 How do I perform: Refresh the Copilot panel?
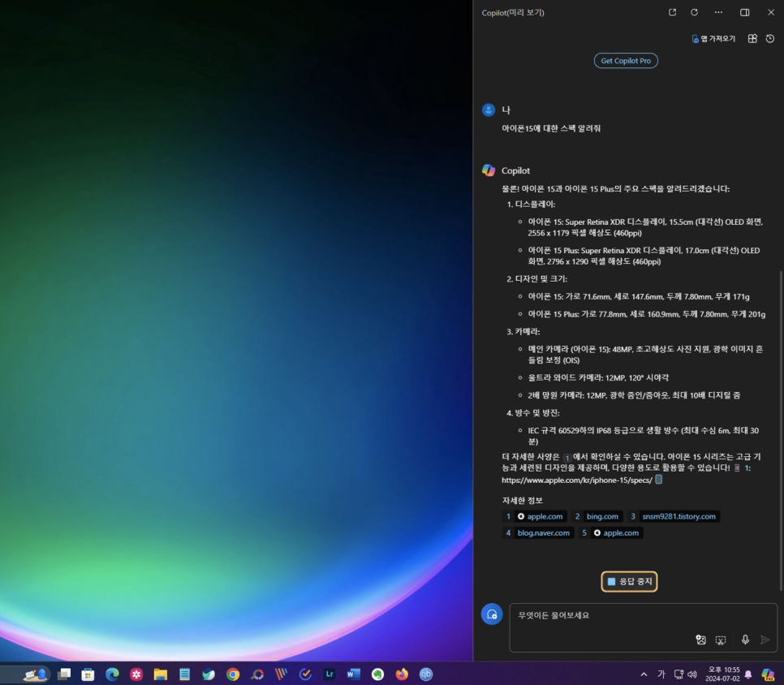(695, 12)
